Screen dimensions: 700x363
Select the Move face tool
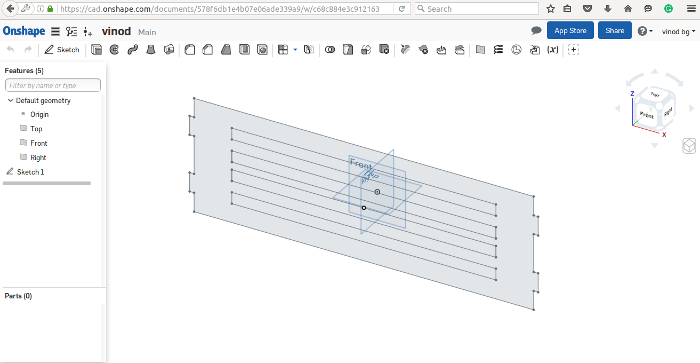(x=442, y=50)
